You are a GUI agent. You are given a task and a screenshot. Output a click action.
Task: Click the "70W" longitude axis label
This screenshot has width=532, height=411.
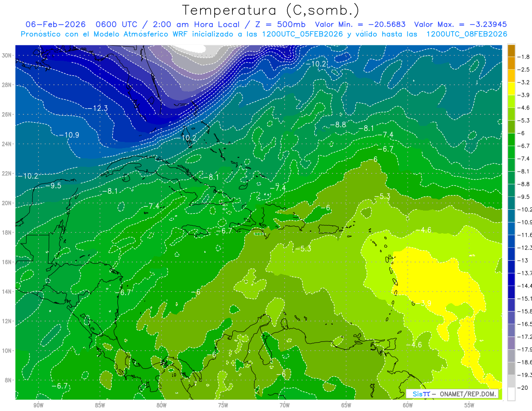click(285, 406)
